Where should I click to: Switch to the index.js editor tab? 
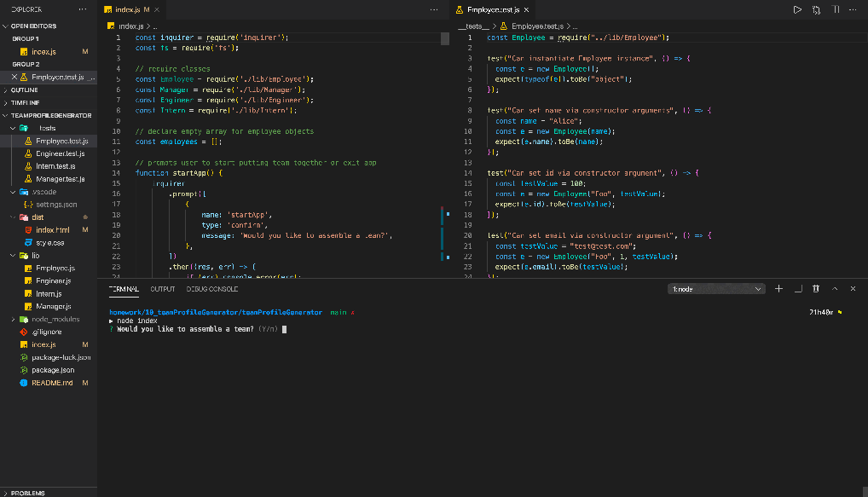coord(128,10)
